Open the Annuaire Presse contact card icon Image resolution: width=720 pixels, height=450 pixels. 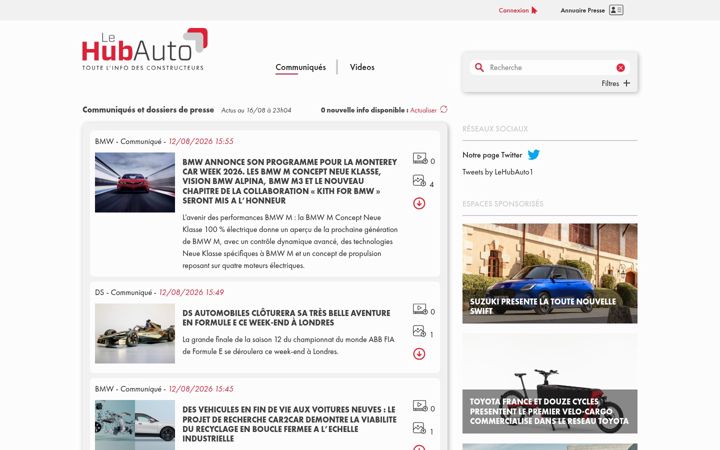click(616, 10)
